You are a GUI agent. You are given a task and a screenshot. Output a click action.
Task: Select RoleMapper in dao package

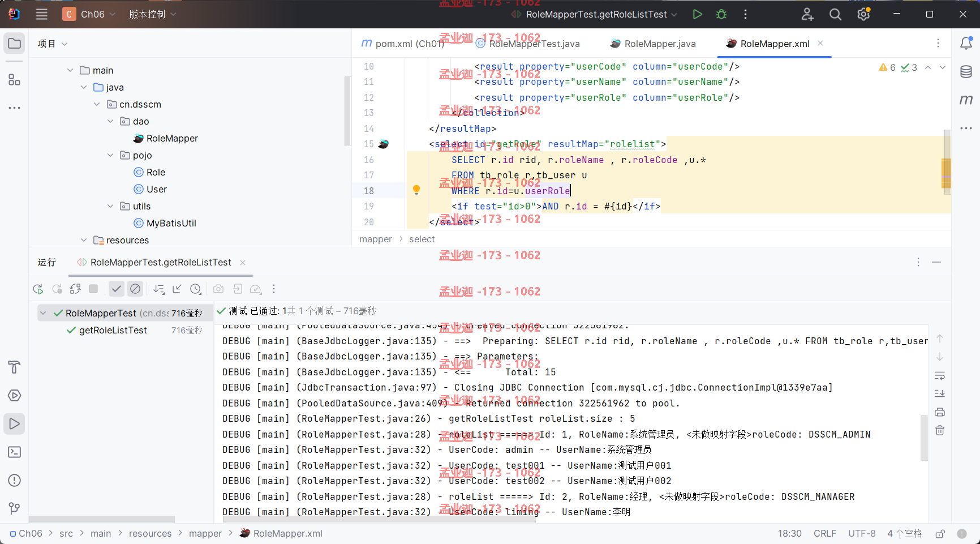click(166, 138)
